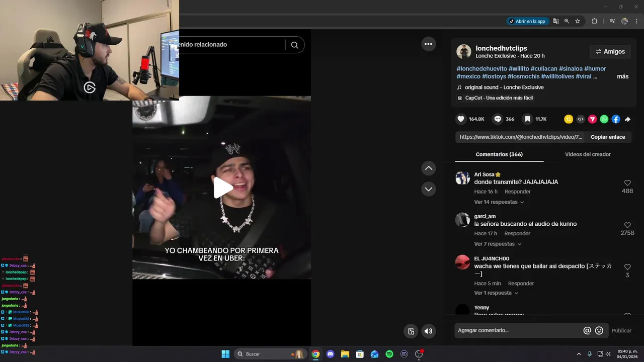
Task: Get embed code icon
Action: pyautogui.click(x=581, y=119)
